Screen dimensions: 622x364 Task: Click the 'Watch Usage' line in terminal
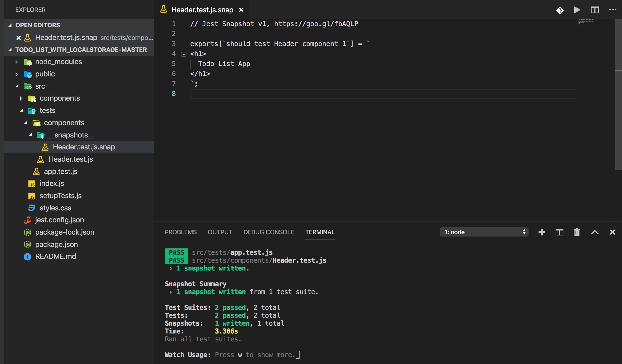click(x=232, y=355)
